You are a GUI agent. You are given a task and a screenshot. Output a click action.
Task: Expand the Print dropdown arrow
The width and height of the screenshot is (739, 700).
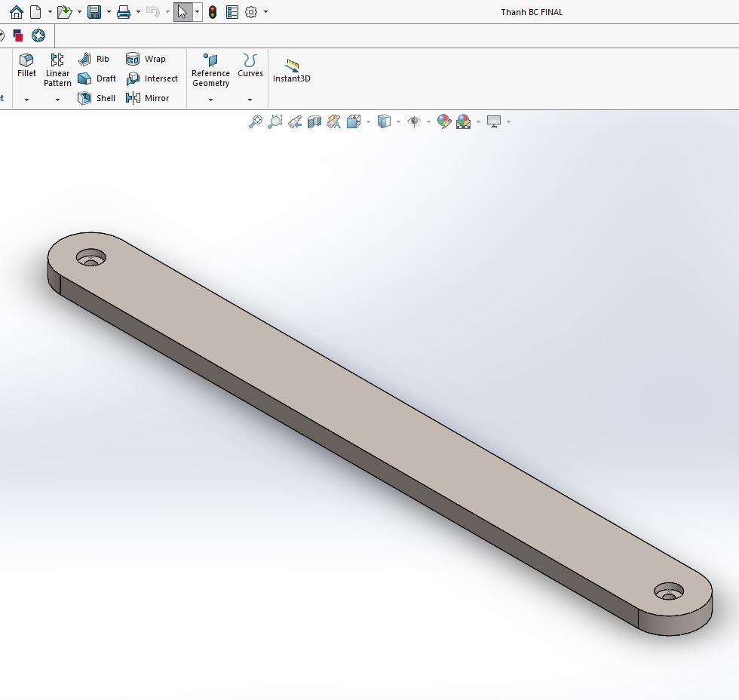click(x=138, y=12)
